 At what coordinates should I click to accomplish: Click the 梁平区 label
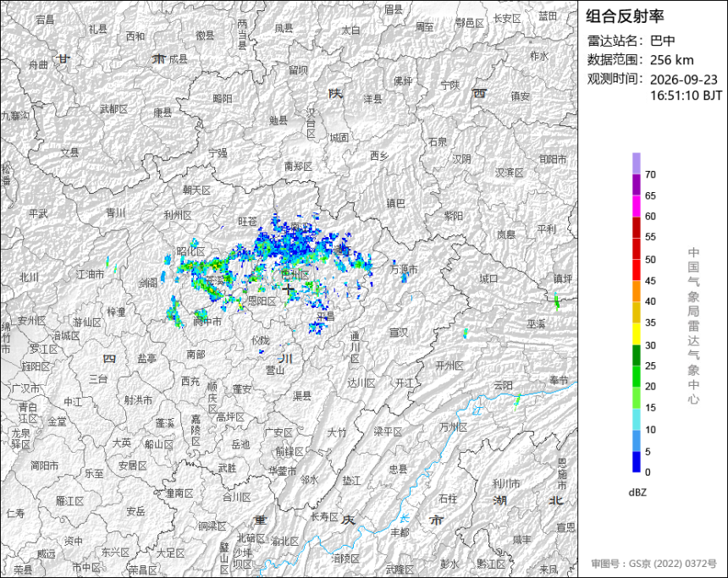pos(388,432)
